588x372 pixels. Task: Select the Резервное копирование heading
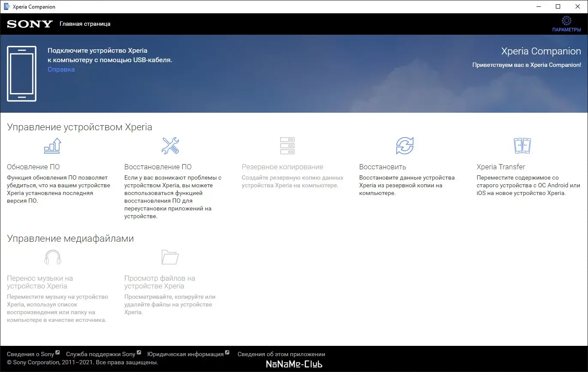(x=283, y=167)
